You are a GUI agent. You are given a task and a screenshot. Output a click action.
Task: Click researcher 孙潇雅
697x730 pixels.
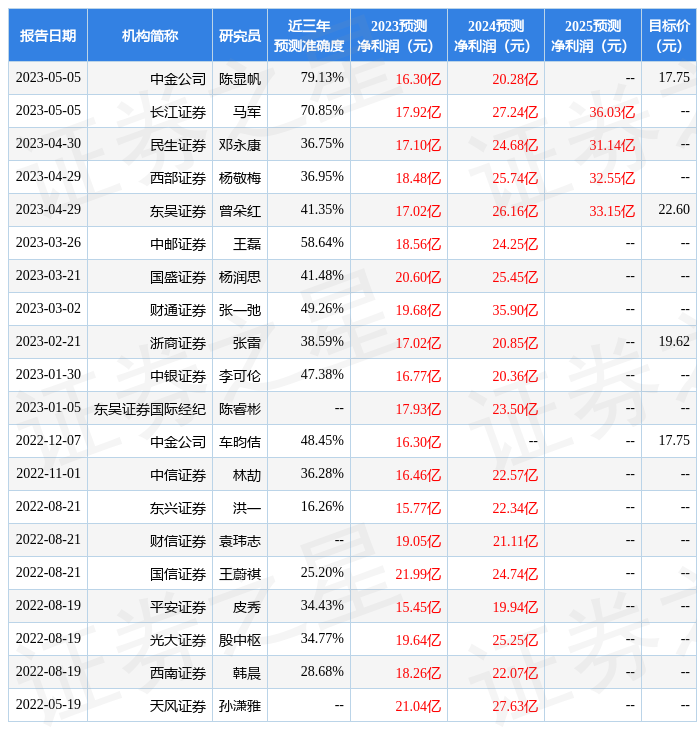240,707
